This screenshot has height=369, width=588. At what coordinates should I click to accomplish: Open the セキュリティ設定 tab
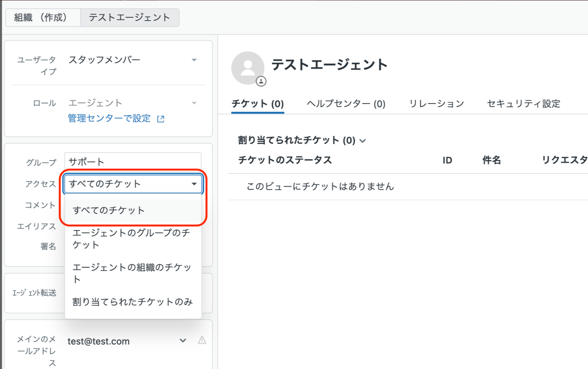[524, 104]
